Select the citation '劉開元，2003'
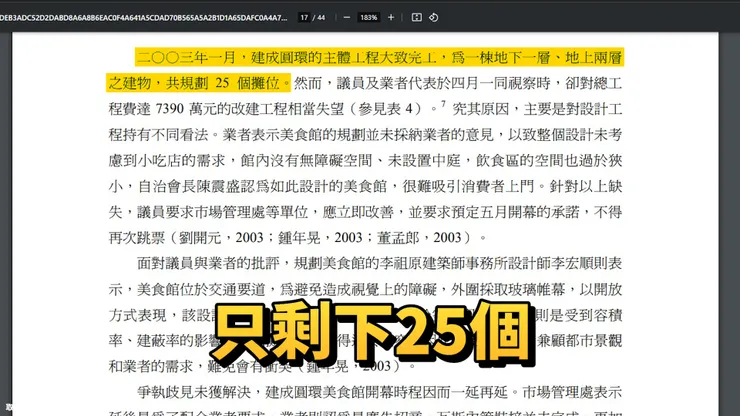740x416 pixels. [221, 238]
